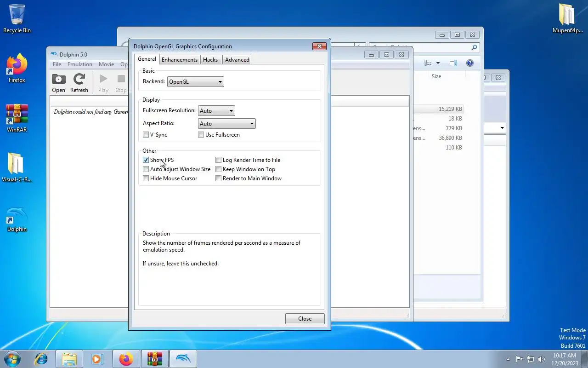The width and height of the screenshot is (588, 368).
Task: Select the 110 KB file row
Action: point(438,148)
